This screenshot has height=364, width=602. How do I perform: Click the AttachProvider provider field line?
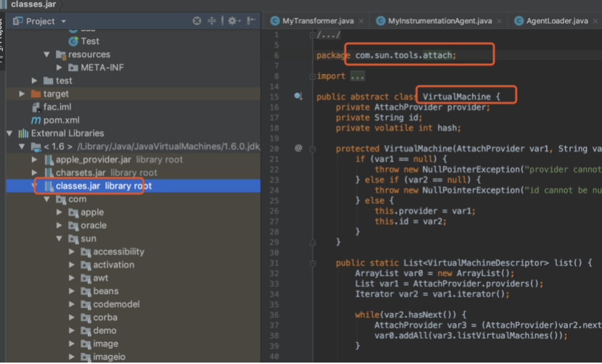[413, 107]
